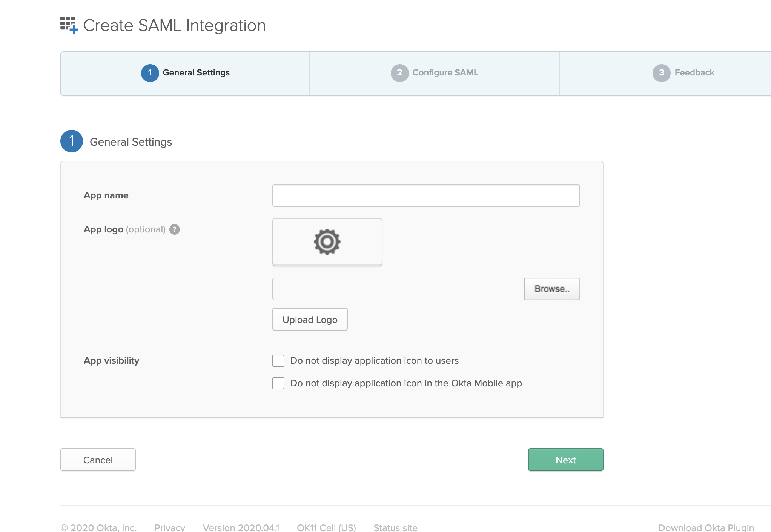This screenshot has height=532, width=771.
Task: Check Do not display icon in Okta Mobile app
Action: (278, 383)
